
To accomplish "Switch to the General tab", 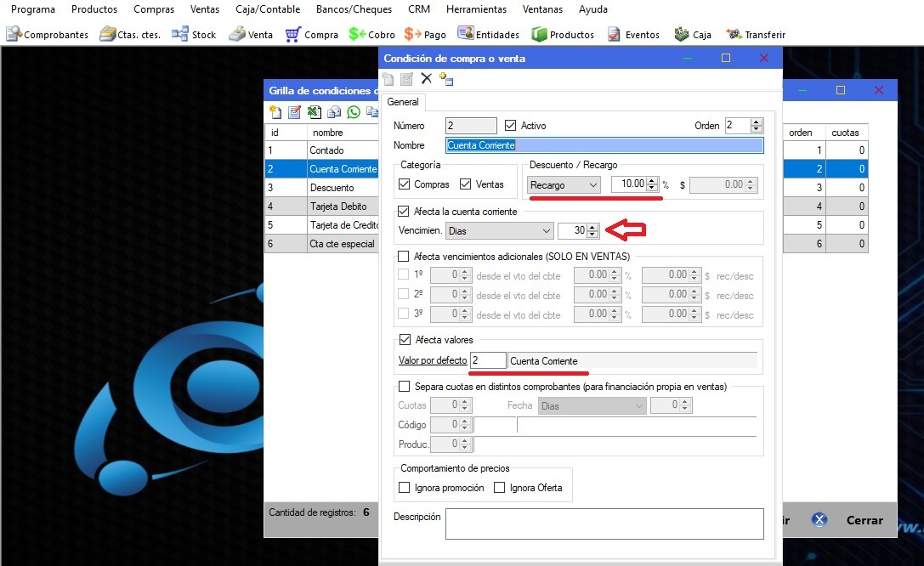I will point(403,102).
